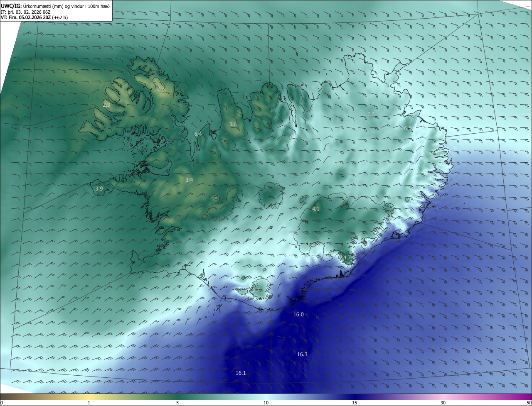Click the 3.4 value label on the map

click(189, 180)
